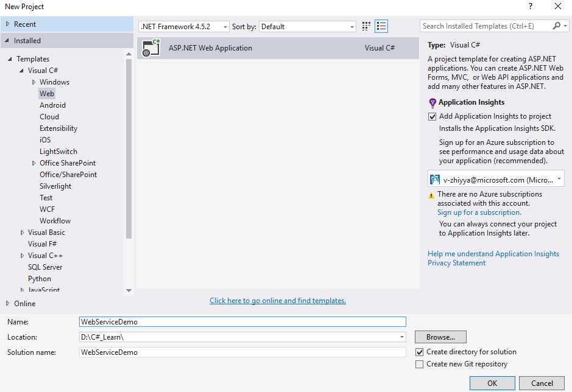Image resolution: width=572 pixels, height=392 pixels.
Task: Close the New Project dialog
Action: coord(558,6)
